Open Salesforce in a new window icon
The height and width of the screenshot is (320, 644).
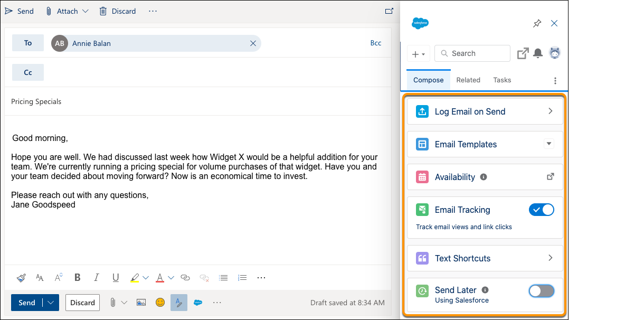point(523,53)
